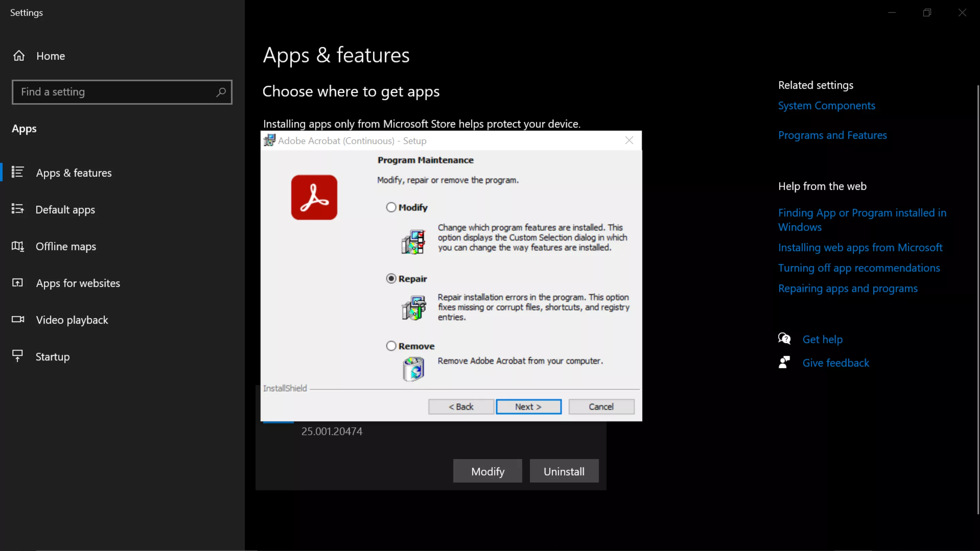Open Default apps from the sidebar icon

[17, 209]
